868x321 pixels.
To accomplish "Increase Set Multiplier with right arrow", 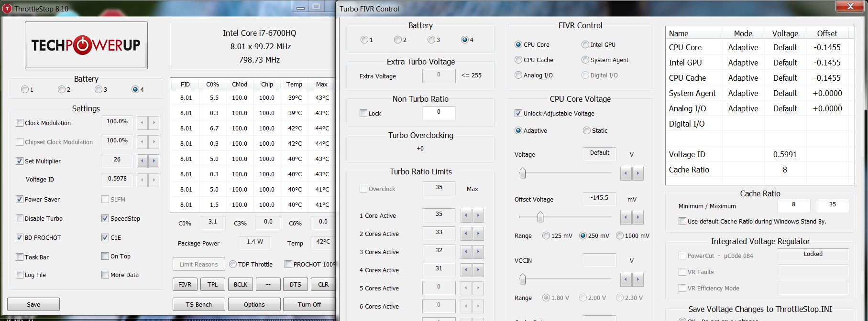I will 154,161.
